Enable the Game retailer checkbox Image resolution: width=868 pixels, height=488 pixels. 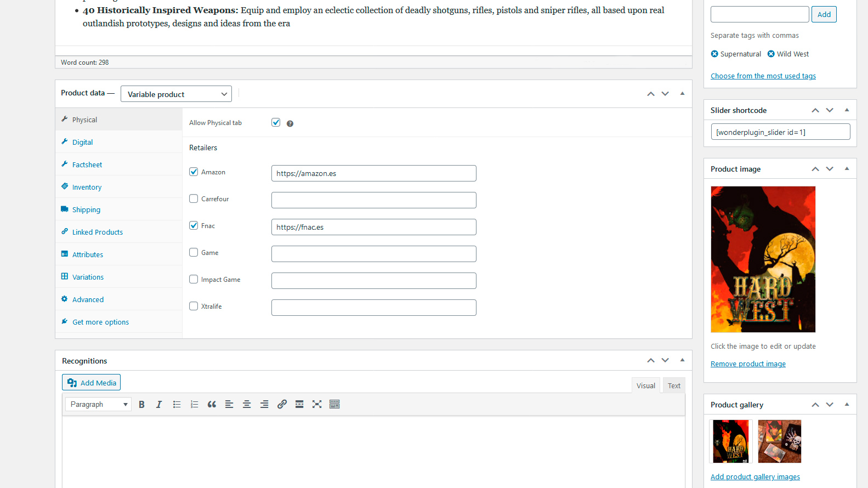click(x=194, y=252)
